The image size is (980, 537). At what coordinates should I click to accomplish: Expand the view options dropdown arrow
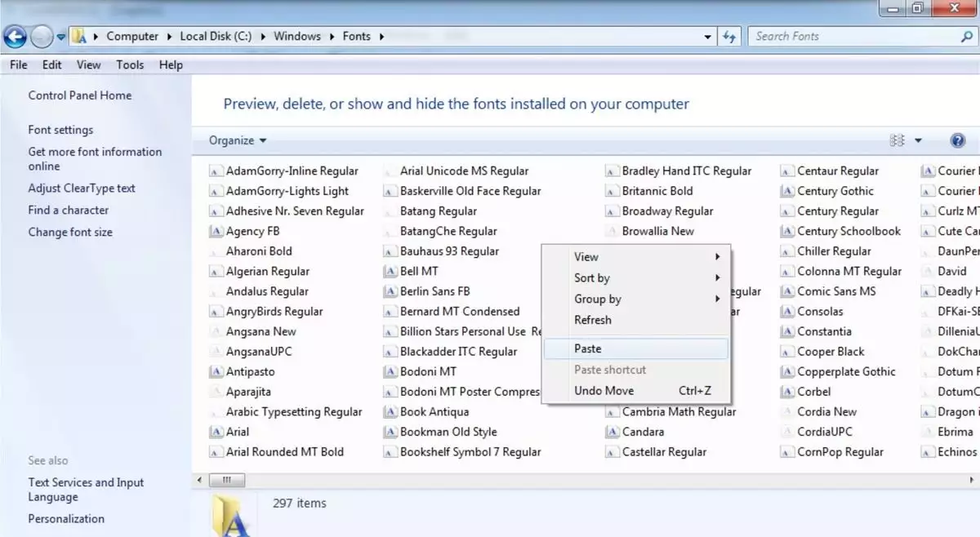click(918, 140)
